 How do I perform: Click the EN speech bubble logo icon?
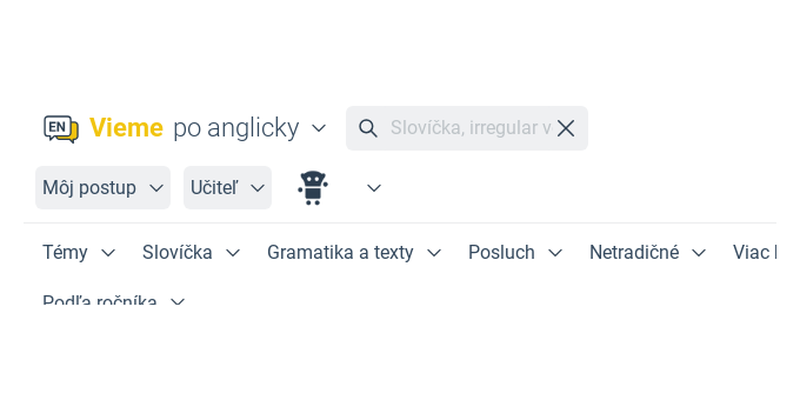tap(61, 128)
